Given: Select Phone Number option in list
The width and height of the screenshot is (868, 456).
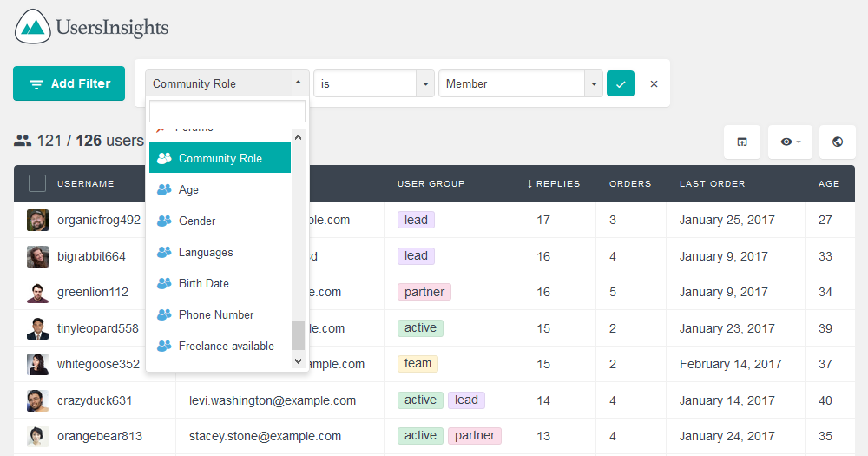Looking at the screenshot, I should point(220,314).
